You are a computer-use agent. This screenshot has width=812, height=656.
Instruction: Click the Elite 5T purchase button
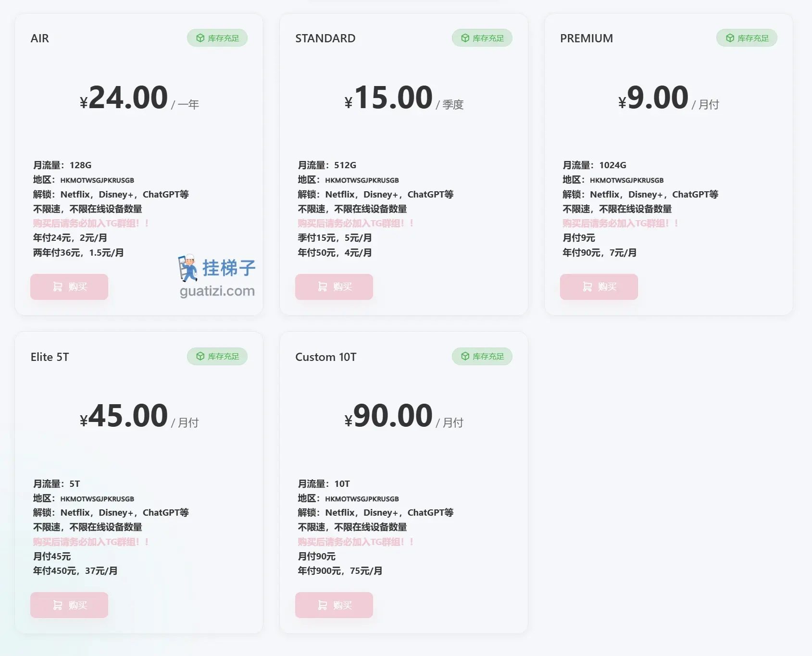coord(69,605)
